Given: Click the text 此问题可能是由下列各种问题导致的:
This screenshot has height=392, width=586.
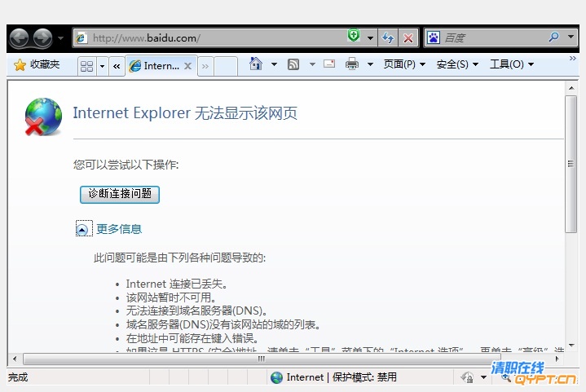Looking at the screenshot, I should tap(180, 258).
